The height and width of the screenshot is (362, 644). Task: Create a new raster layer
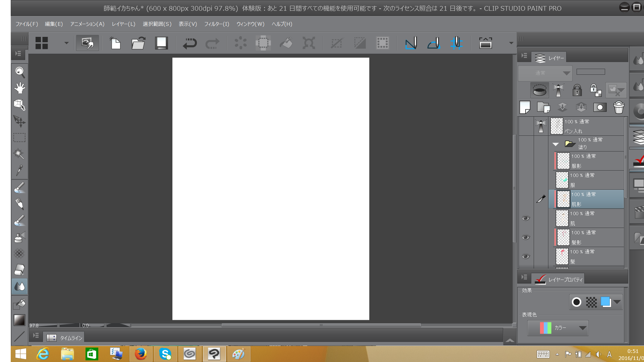point(525,108)
